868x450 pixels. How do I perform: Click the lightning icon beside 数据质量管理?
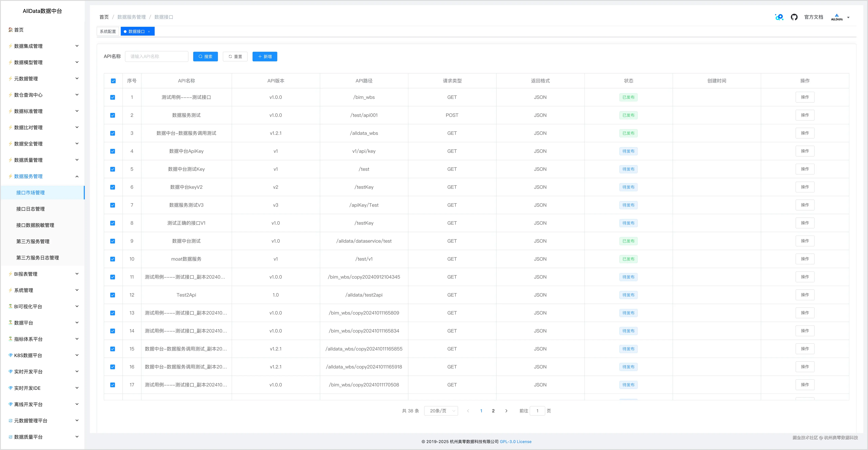(x=11, y=160)
